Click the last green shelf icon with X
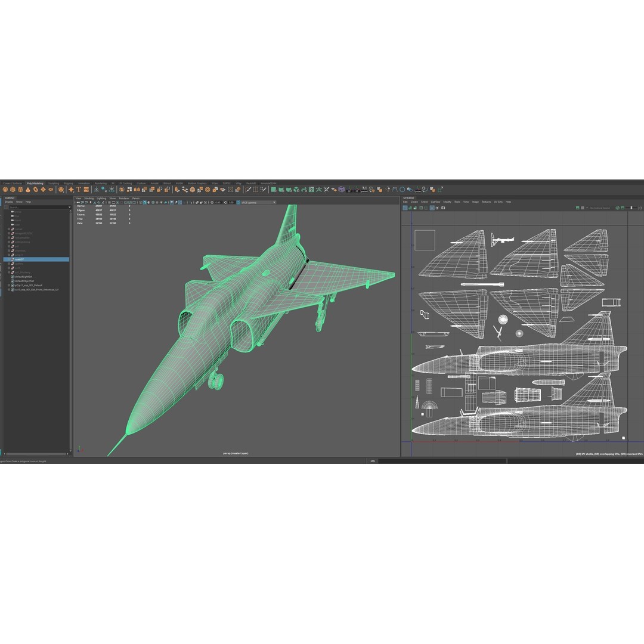The width and height of the screenshot is (644, 644). click(440, 190)
